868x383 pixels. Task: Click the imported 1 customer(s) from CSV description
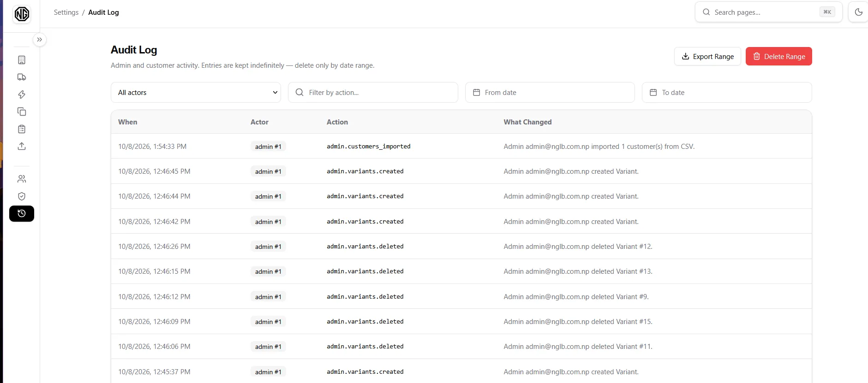point(599,146)
